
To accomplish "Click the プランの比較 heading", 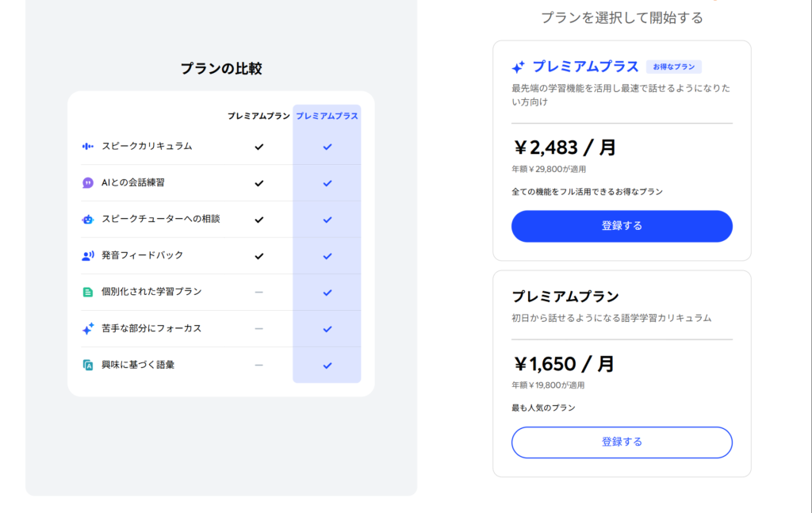I will 221,69.
